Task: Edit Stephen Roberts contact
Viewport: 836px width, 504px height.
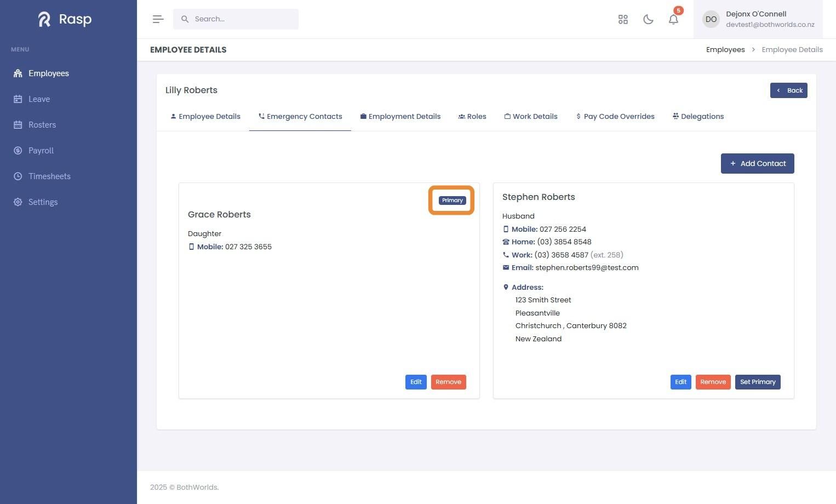Action: point(680,382)
